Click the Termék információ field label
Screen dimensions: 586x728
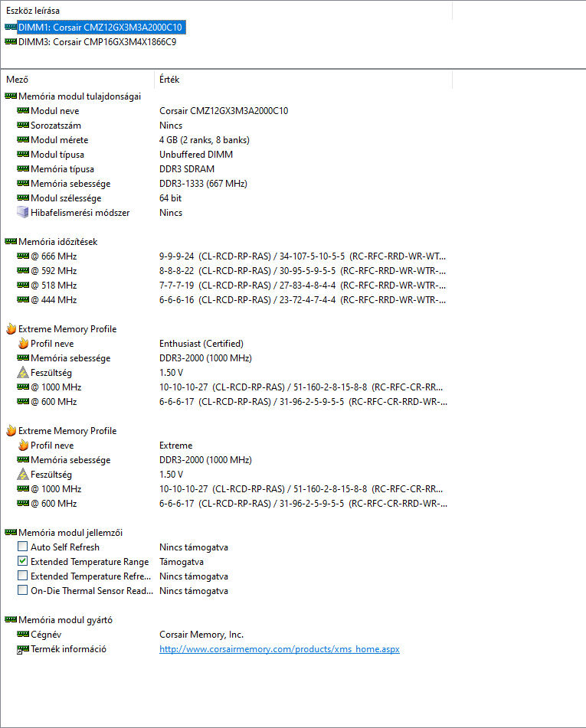click(68, 649)
